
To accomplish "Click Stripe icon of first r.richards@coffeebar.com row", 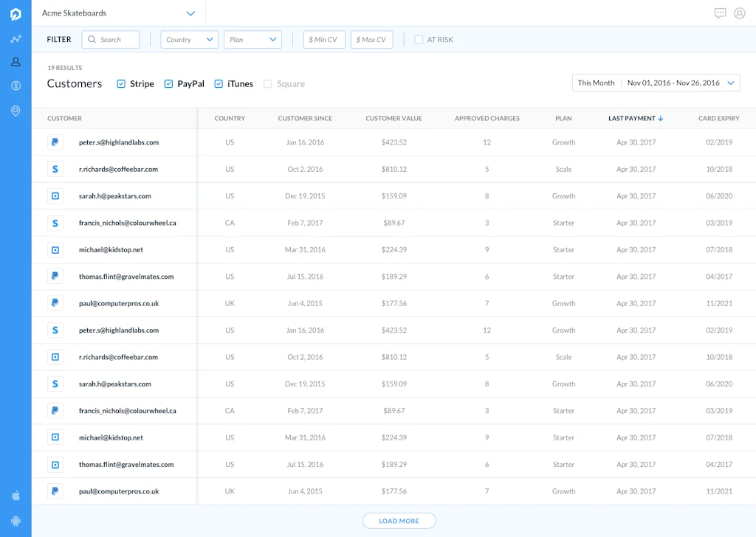I will (55, 170).
